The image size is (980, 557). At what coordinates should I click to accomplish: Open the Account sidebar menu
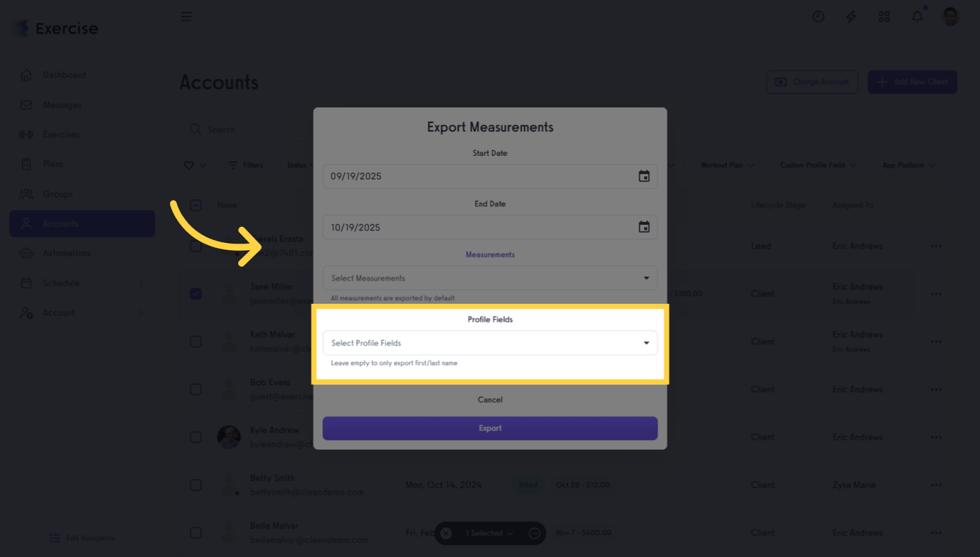point(60,313)
